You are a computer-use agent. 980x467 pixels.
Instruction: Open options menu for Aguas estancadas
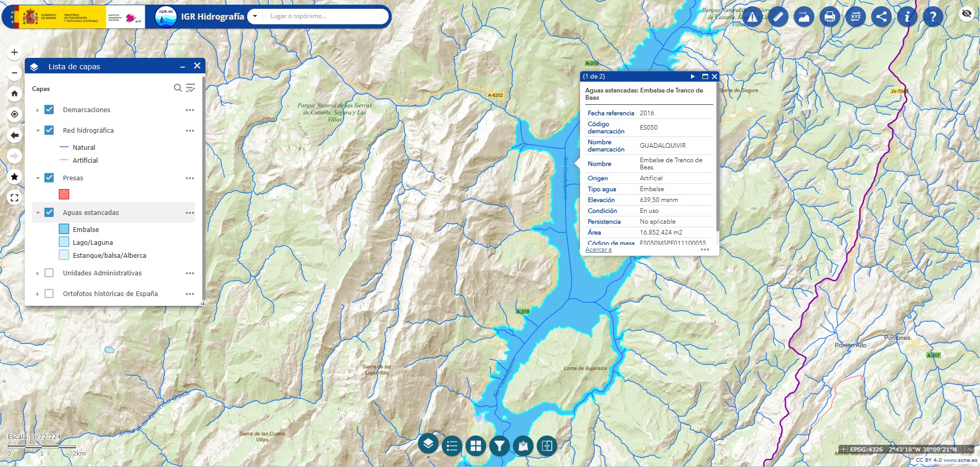pyautogui.click(x=190, y=213)
